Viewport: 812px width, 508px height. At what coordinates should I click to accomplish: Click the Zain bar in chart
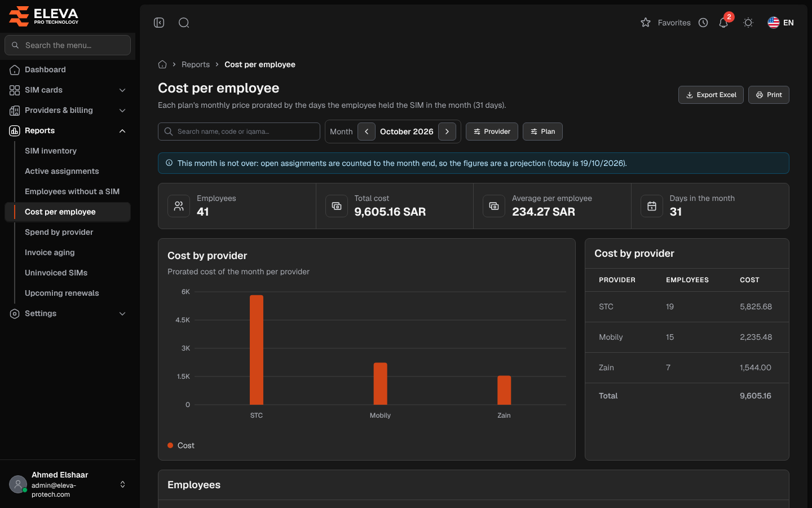click(x=504, y=390)
